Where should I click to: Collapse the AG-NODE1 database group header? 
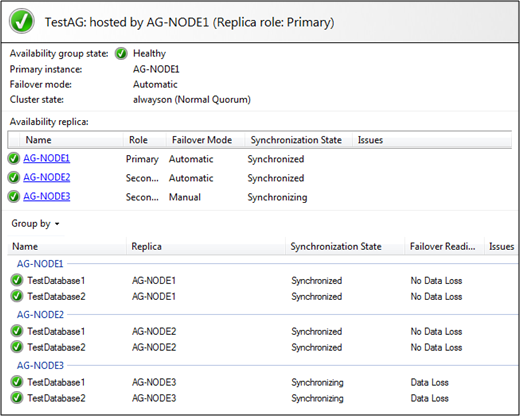[x=40, y=264]
